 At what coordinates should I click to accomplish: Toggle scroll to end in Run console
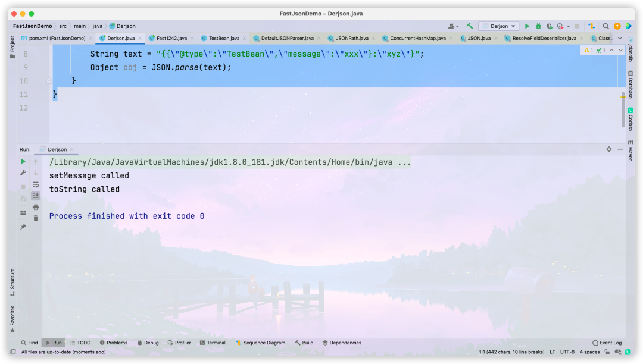tap(36, 196)
